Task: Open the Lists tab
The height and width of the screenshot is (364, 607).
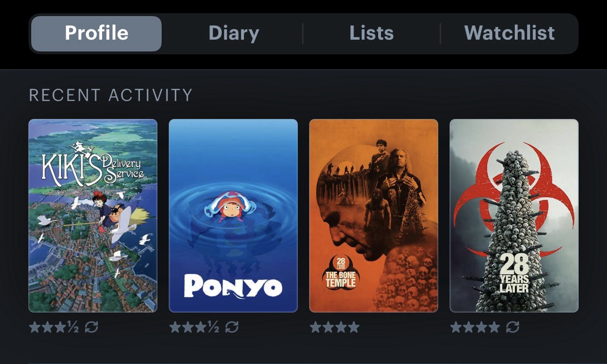Action: point(372,34)
